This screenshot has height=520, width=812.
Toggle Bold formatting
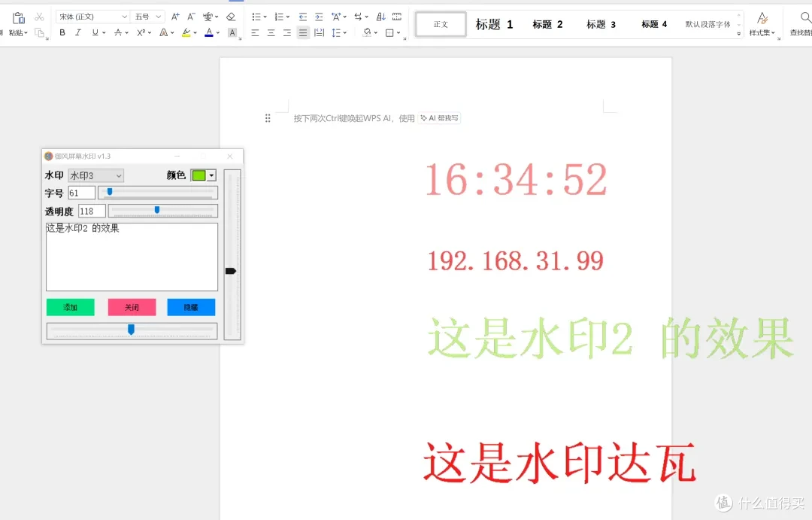(x=62, y=32)
